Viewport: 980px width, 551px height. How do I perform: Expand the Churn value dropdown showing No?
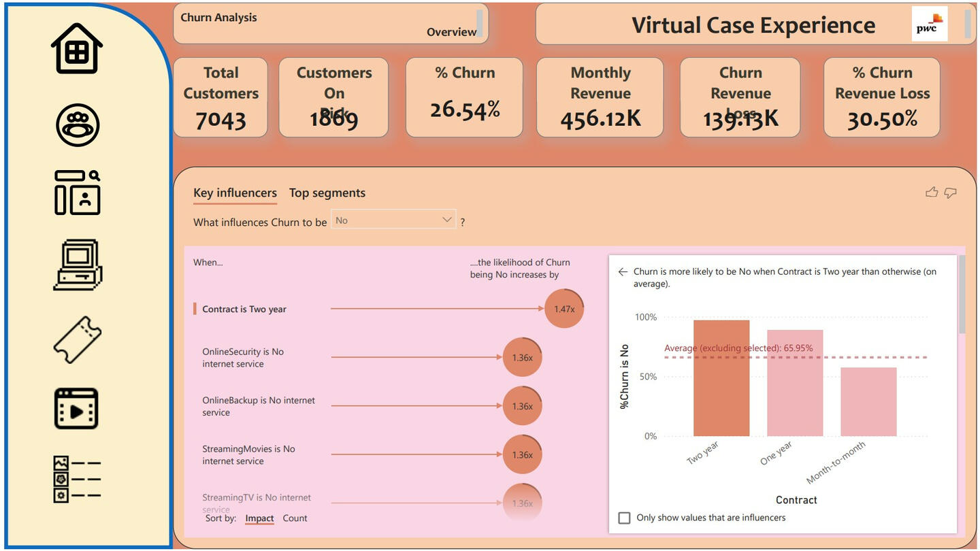pyautogui.click(x=393, y=220)
